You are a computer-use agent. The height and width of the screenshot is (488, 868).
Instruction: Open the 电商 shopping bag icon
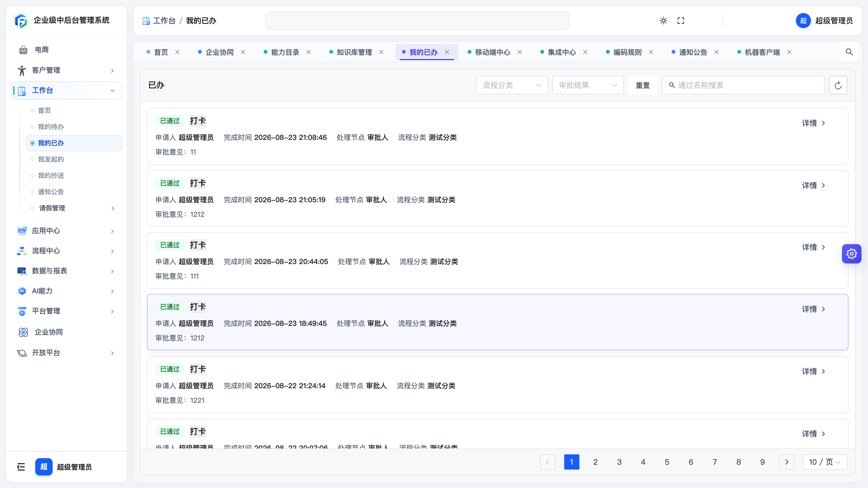pos(23,50)
